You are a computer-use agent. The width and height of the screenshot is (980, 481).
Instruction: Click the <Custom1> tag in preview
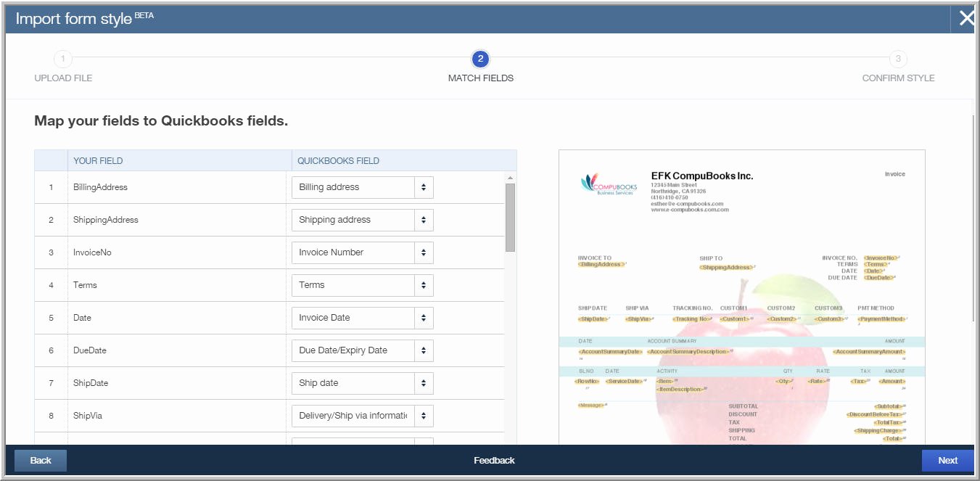pyautogui.click(x=734, y=319)
